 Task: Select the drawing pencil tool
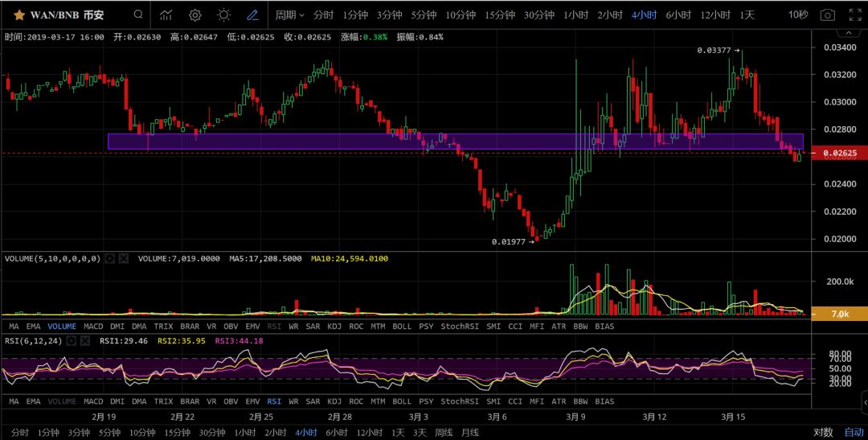[x=252, y=14]
